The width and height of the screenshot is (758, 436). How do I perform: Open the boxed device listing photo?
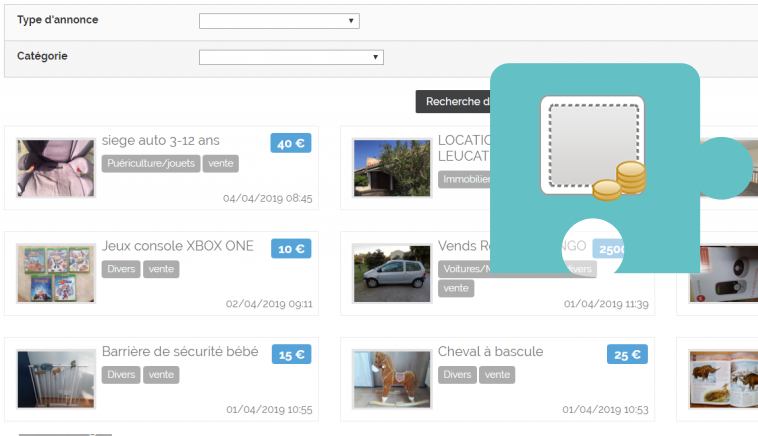tap(723, 274)
